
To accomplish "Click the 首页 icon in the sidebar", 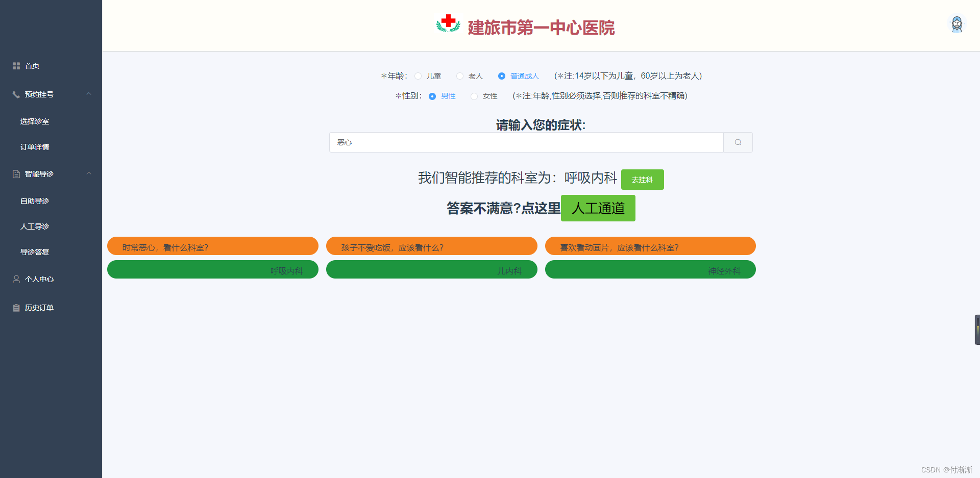I will click(x=16, y=65).
